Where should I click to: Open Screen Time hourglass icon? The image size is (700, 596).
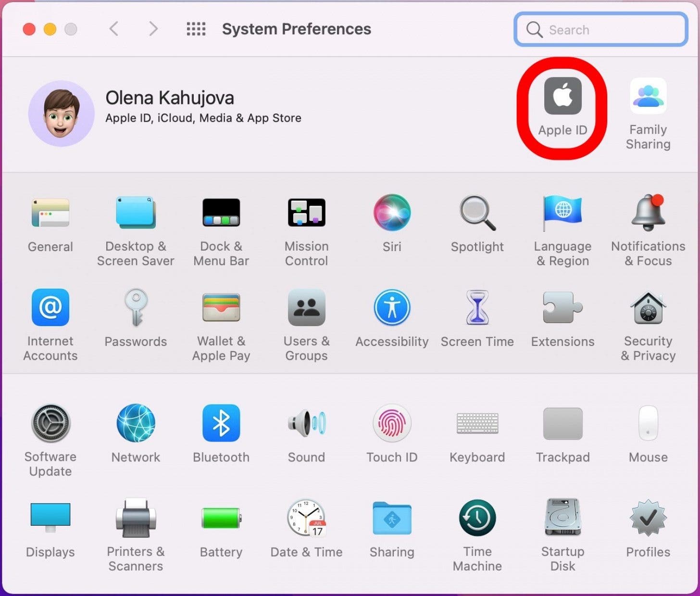(477, 308)
